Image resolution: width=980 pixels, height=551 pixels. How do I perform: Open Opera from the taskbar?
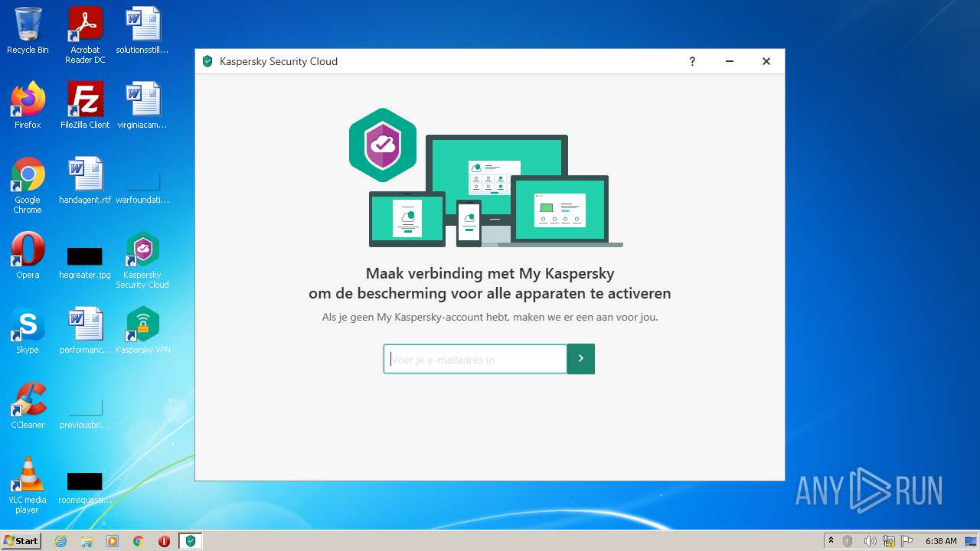point(164,541)
